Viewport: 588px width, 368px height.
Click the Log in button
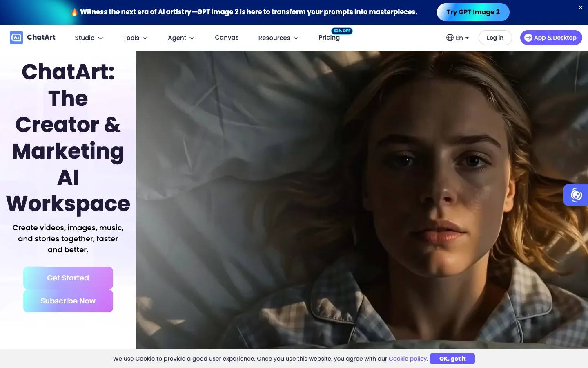(495, 38)
